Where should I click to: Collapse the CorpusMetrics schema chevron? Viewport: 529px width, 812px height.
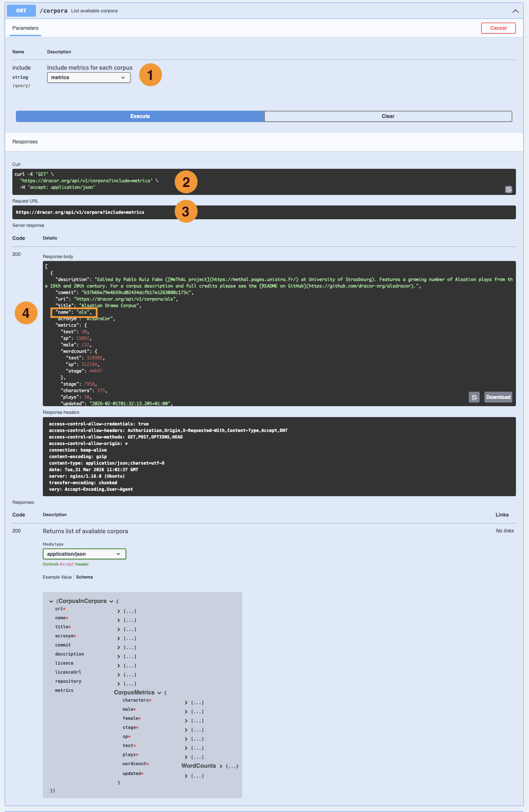tap(159, 693)
